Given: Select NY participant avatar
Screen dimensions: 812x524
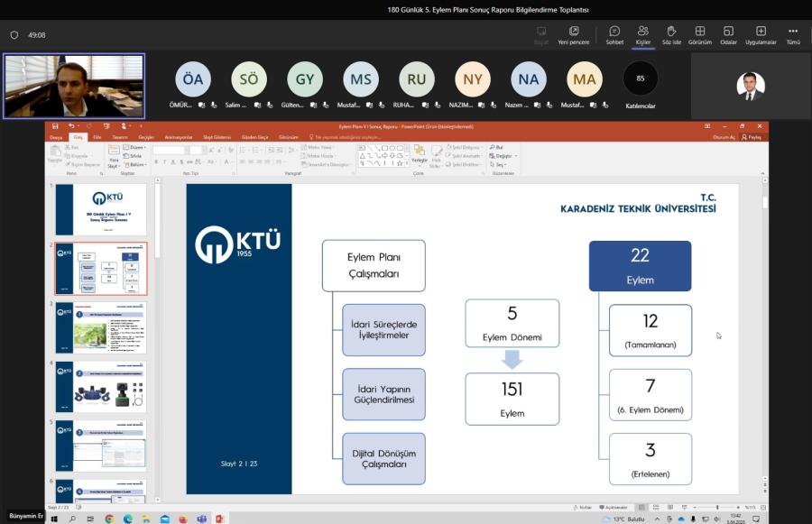Looking at the screenshot, I should [473, 79].
